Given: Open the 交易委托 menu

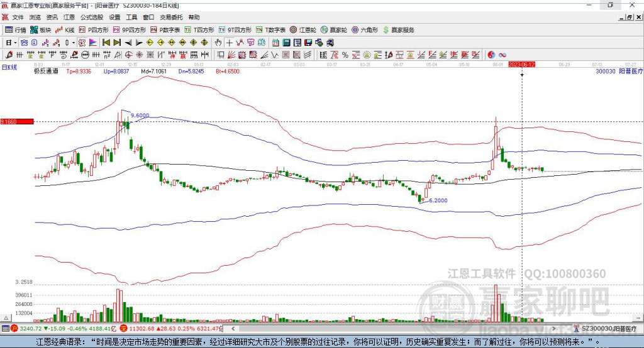Looking at the screenshot, I should click(x=171, y=17).
